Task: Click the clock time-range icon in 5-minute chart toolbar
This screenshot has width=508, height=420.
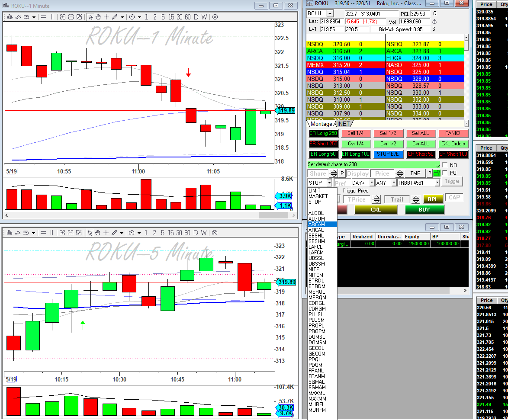Action: pos(131,233)
